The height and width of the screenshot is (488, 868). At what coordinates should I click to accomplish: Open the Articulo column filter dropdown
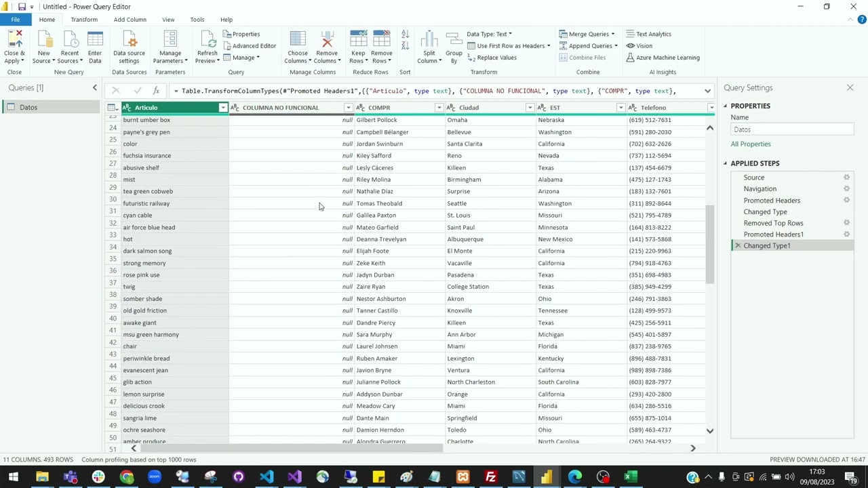point(222,108)
